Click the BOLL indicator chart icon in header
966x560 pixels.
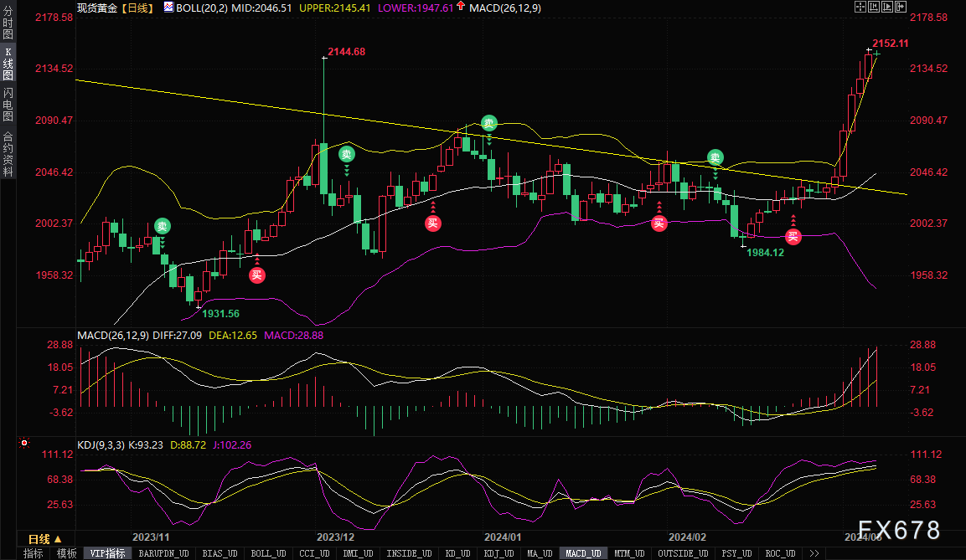168,8
